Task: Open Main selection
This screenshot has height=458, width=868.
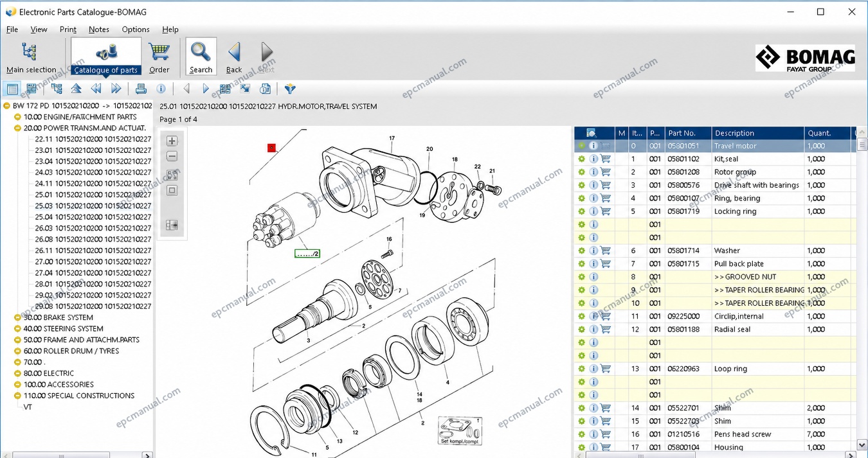Action: (x=31, y=57)
